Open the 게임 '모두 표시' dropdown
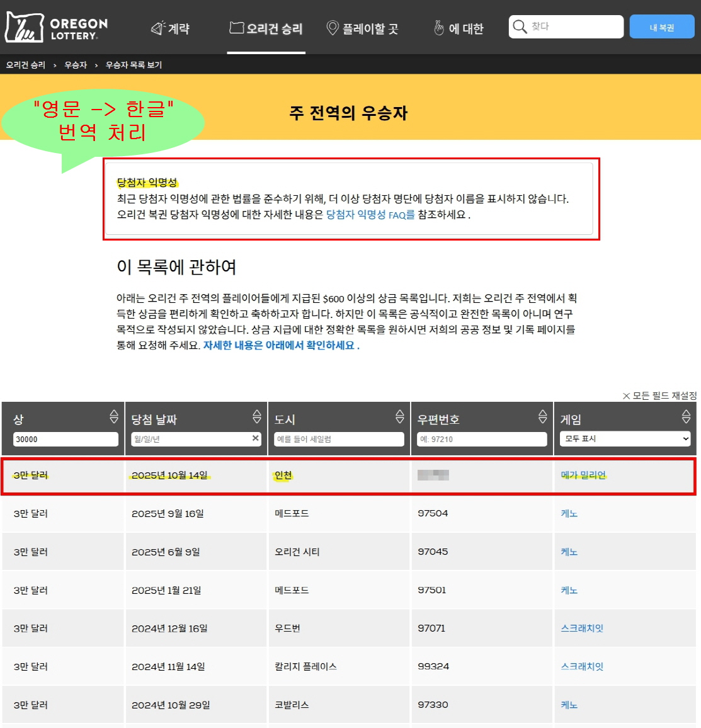701x728 pixels. tap(625, 439)
